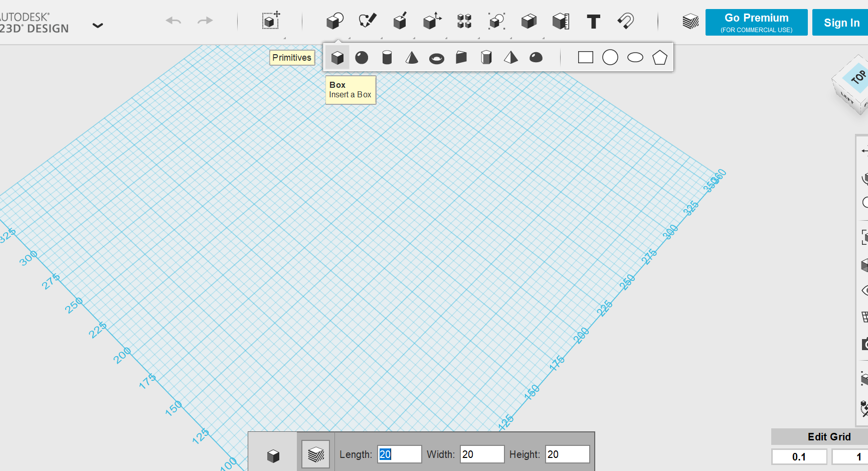Insert a Wedge primitive
The width and height of the screenshot is (868, 471).
461,58
